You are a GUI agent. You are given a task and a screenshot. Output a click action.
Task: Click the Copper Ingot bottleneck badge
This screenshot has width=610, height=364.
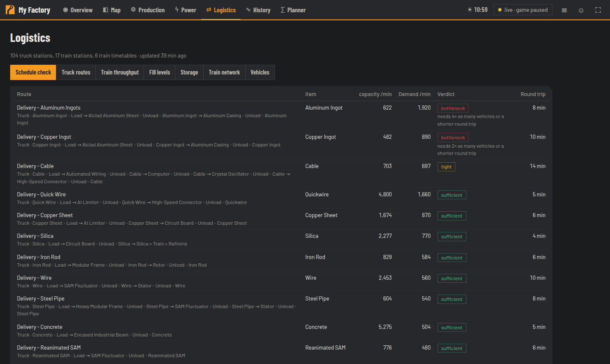click(x=453, y=138)
